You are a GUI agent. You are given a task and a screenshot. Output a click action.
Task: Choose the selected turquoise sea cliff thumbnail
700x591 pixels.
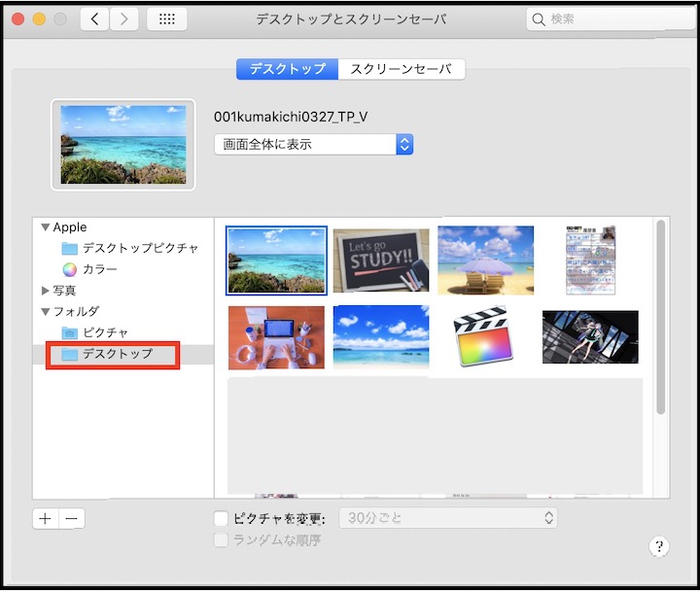(x=276, y=261)
